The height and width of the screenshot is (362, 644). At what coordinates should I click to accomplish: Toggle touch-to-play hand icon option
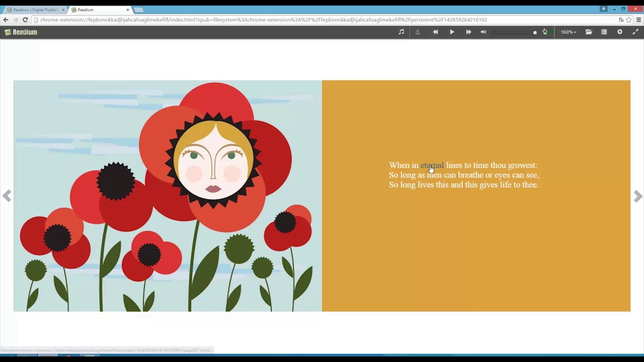(545, 32)
